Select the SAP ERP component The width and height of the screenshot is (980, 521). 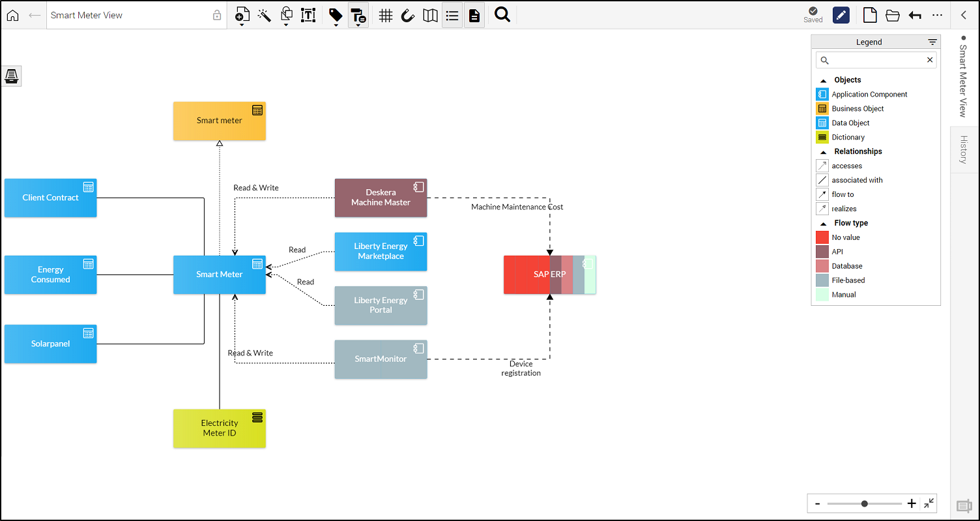pyautogui.click(x=550, y=275)
